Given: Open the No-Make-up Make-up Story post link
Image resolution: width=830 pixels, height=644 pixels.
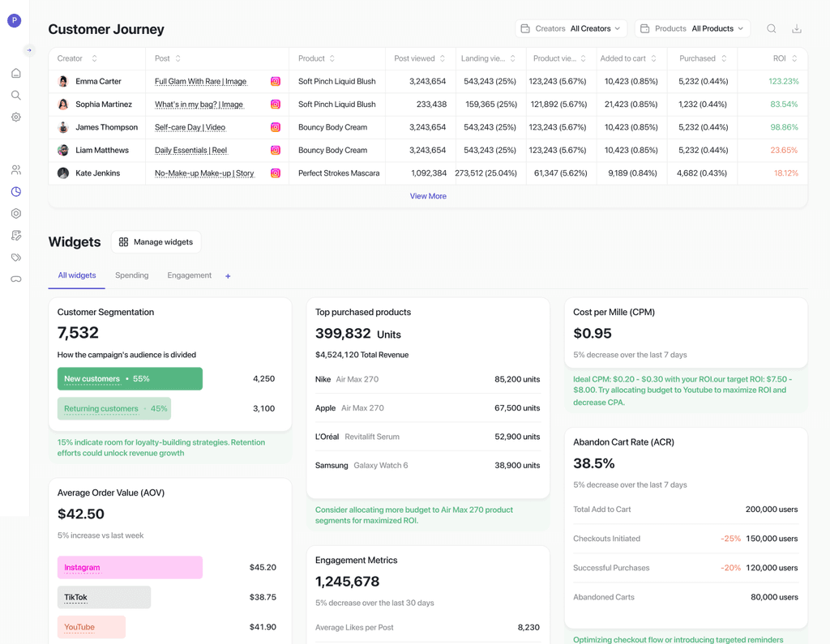Looking at the screenshot, I should coord(204,173).
